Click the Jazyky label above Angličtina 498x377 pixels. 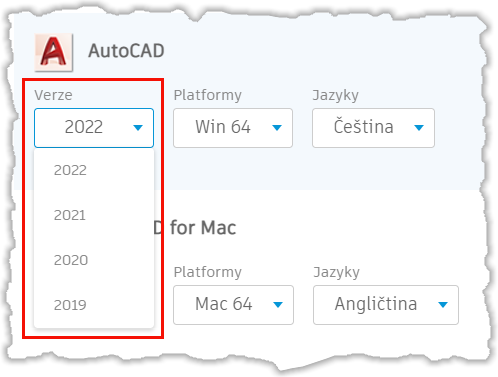pyautogui.click(x=336, y=272)
